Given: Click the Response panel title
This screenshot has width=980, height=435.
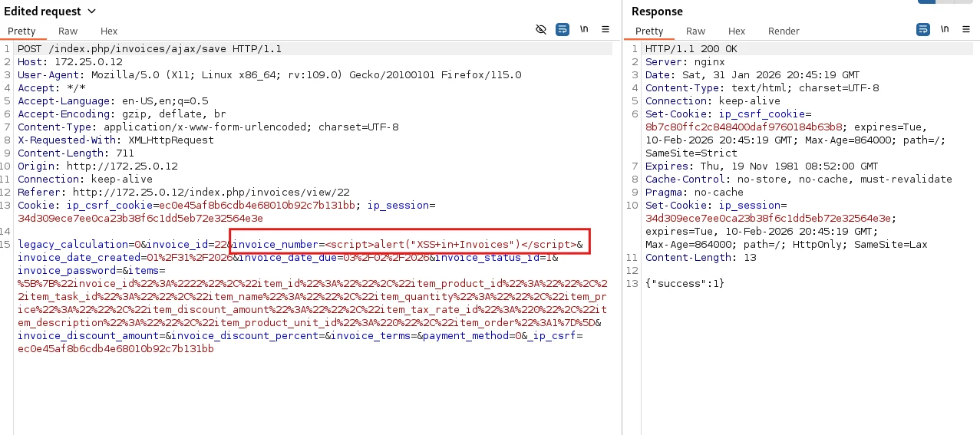Looking at the screenshot, I should (x=657, y=11).
